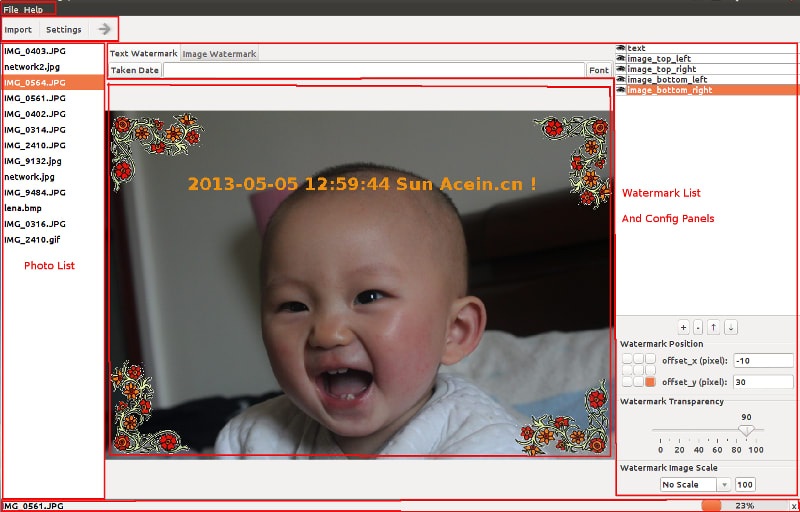
Task: Open the Help menu
Action: click(33, 10)
